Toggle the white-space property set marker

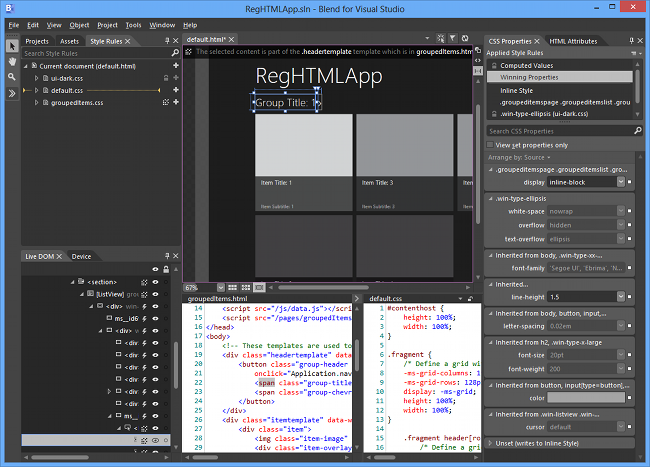coord(629,211)
